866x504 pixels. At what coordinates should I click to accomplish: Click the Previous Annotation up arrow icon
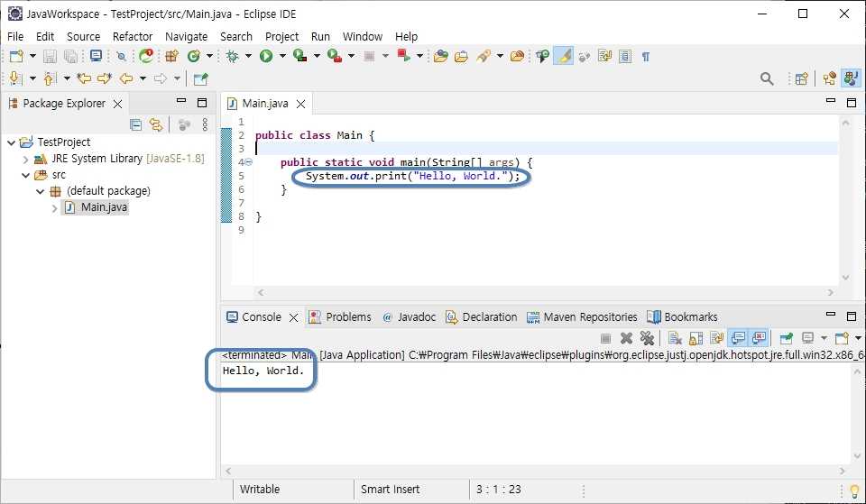point(49,79)
